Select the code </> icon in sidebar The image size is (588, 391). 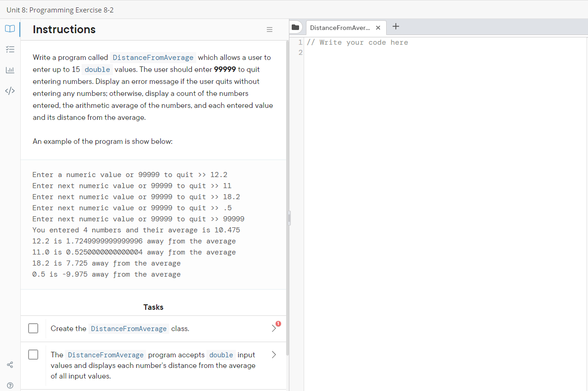tap(10, 91)
